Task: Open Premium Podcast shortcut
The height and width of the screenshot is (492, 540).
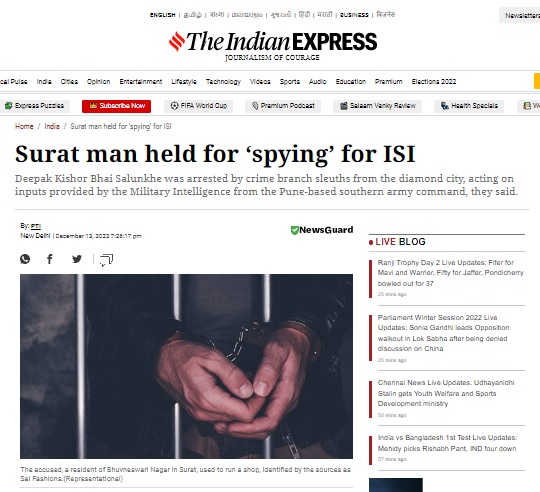Action: [283, 106]
